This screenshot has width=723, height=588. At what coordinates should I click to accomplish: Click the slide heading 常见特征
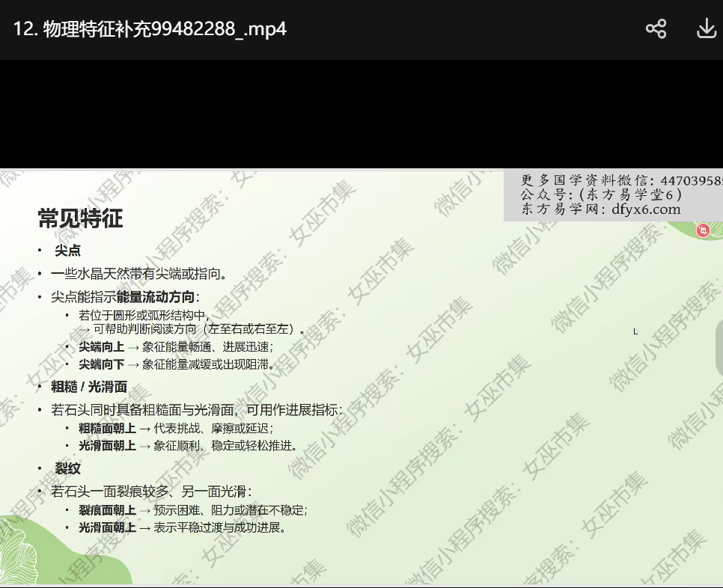pyautogui.click(x=81, y=218)
